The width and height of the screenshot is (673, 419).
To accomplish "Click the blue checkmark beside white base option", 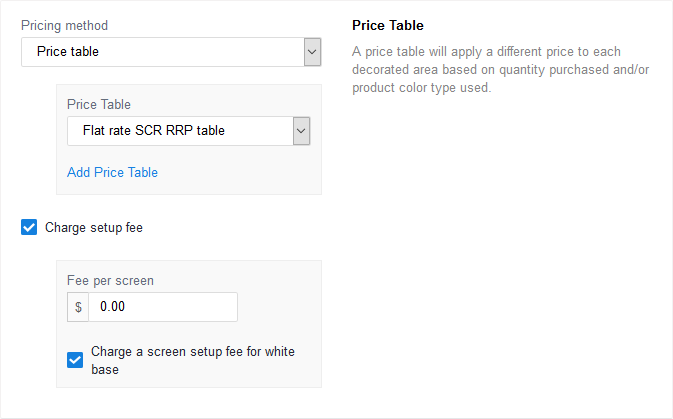I will tap(75, 360).
